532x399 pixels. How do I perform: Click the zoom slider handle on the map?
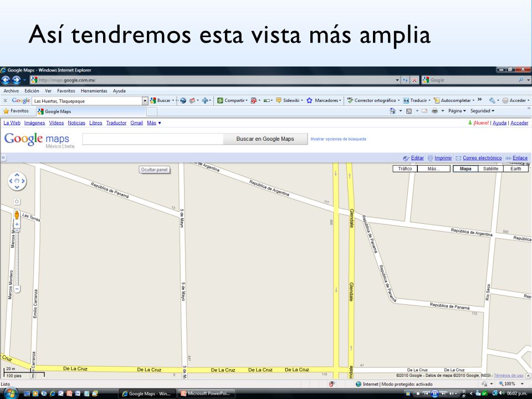(x=17, y=230)
